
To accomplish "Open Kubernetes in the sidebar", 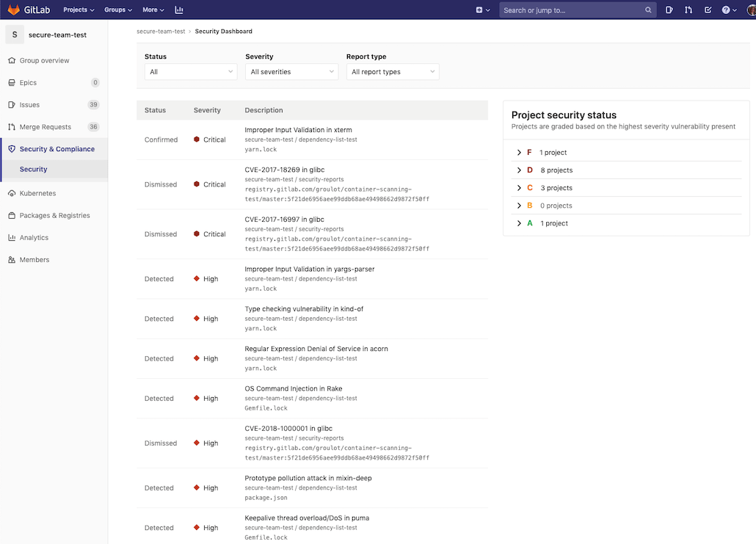I will pos(37,193).
